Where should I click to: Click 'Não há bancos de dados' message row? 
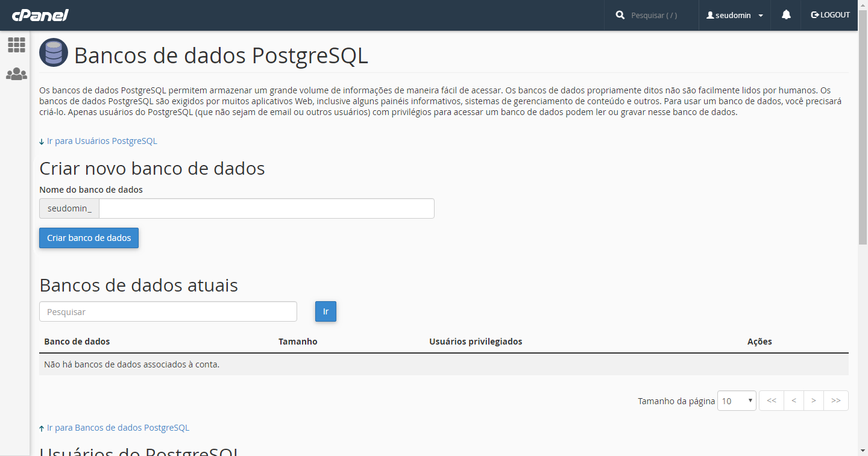pyautogui.click(x=444, y=364)
